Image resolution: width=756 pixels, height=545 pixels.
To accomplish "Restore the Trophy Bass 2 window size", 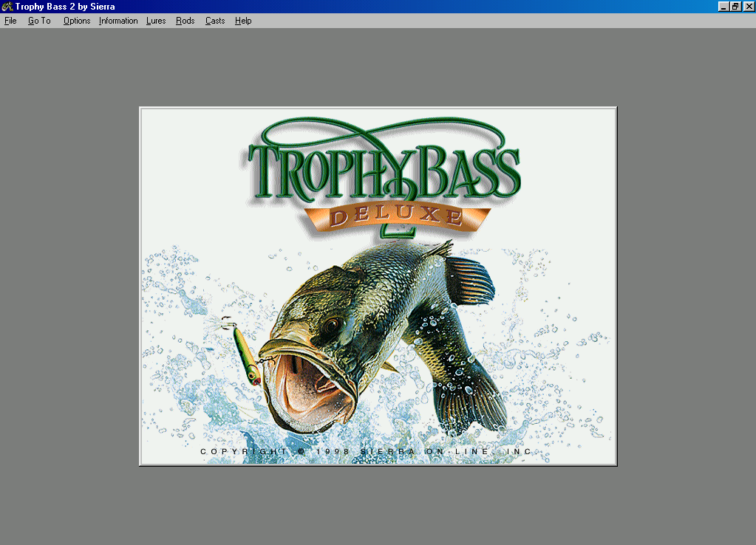I will pyautogui.click(x=735, y=6).
